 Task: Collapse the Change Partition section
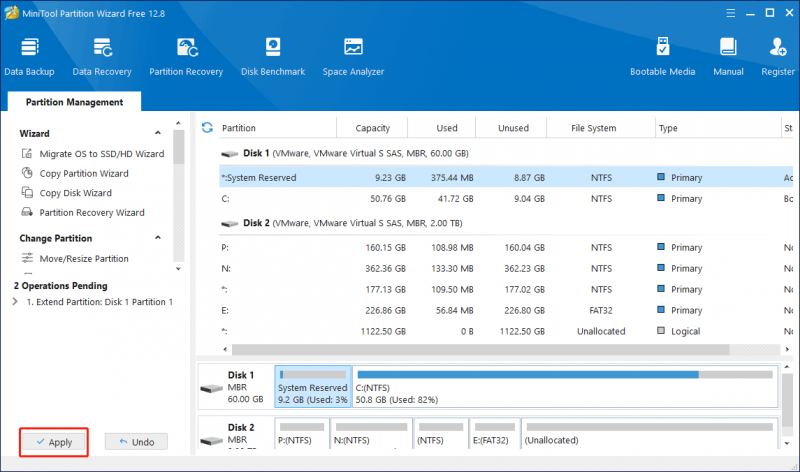click(x=158, y=238)
